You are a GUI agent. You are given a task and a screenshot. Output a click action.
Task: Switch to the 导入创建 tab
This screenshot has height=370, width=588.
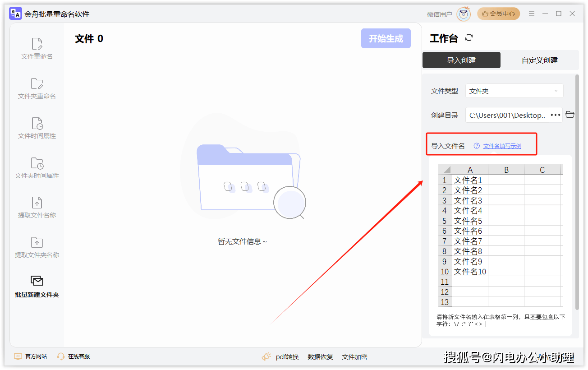click(x=461, y=60)
